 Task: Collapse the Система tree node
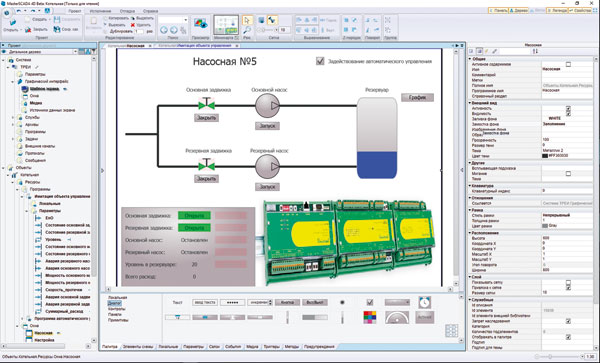pos(3,60)
